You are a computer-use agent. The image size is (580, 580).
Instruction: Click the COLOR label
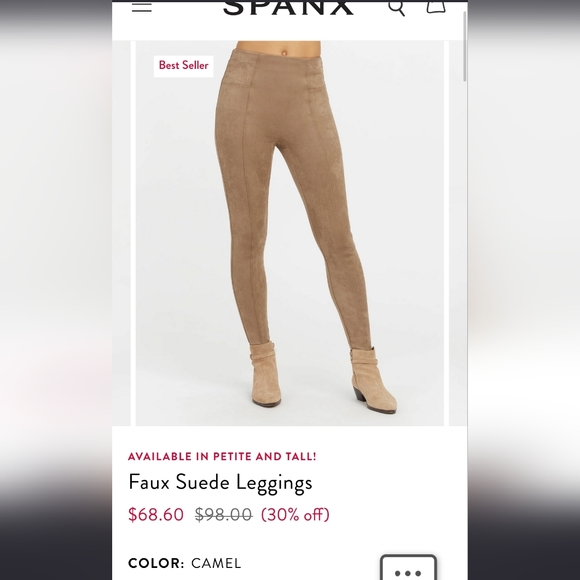point(156,563)
